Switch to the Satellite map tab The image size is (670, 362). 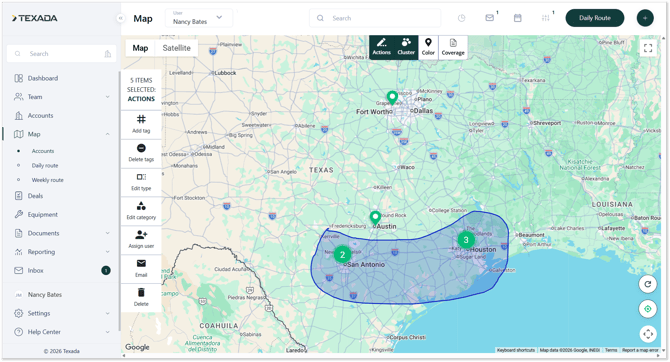click(x=176, y=48)
